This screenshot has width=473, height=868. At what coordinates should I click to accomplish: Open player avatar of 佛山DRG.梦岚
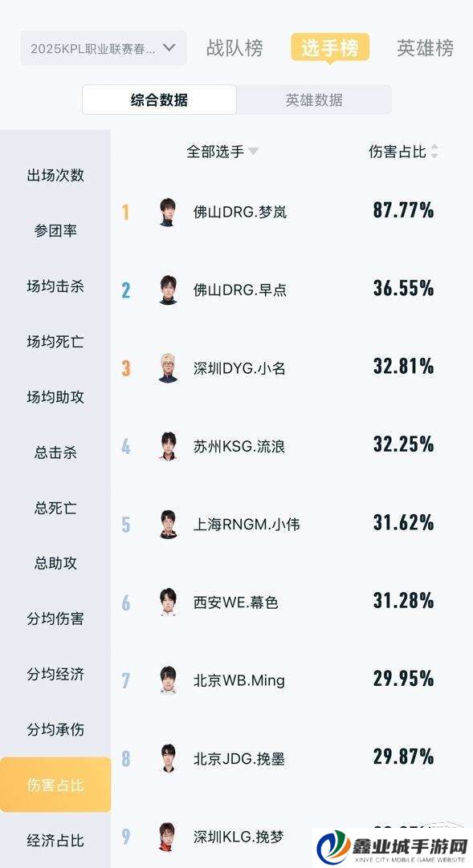point(168,212)
